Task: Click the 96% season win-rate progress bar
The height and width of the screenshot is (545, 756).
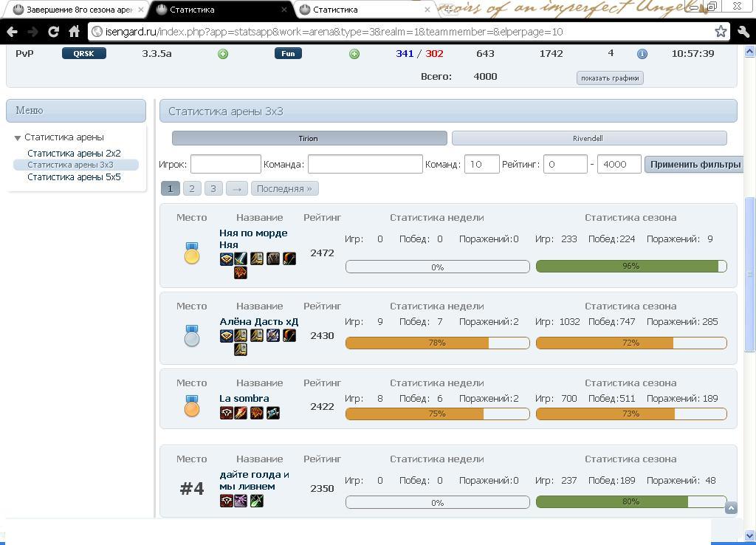Action: 631,267
